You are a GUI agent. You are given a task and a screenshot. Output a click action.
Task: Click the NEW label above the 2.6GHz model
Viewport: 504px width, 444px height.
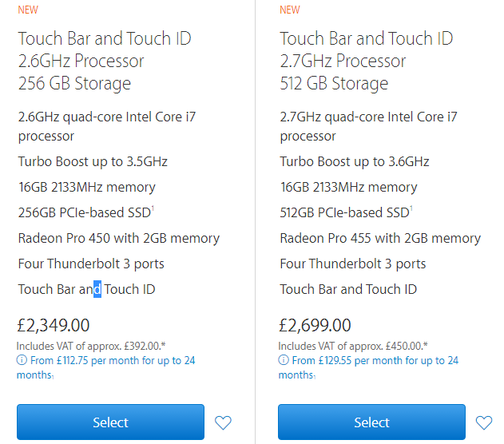click(x=28, y=10)
